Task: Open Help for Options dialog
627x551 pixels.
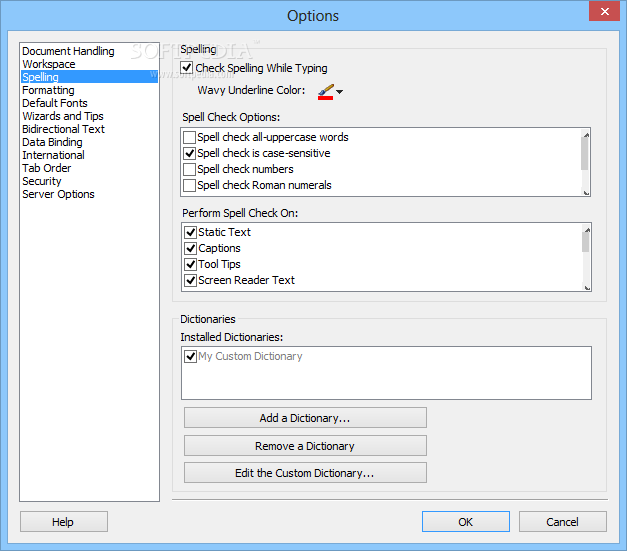Action: (64, 522)
